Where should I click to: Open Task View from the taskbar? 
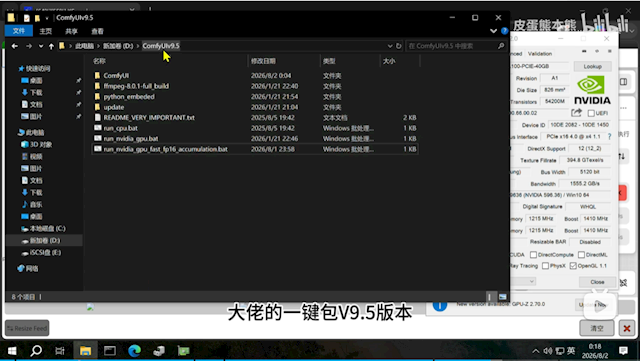point(60,351)
